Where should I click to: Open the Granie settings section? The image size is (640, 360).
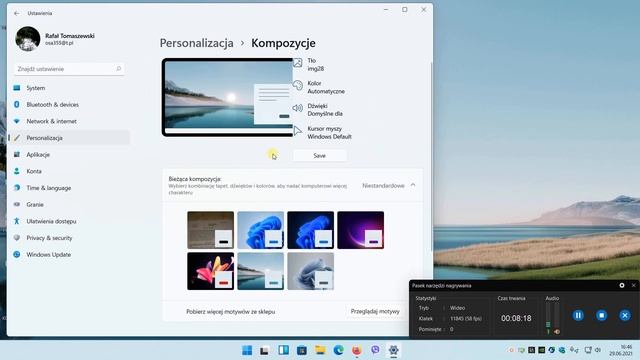[69, 204]
